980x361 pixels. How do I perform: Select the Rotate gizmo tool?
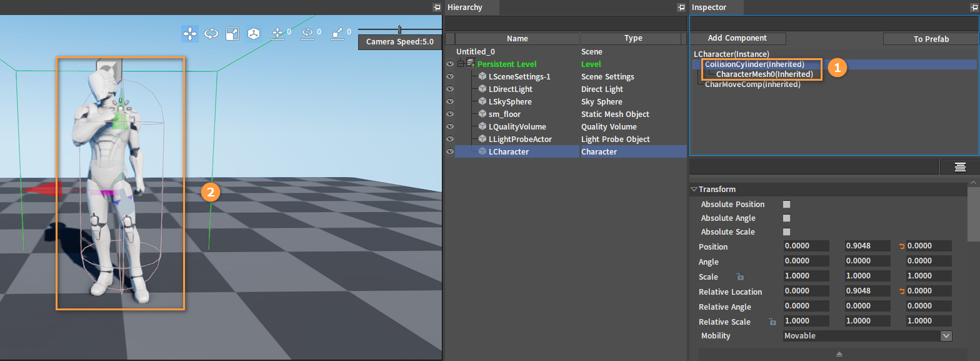211,33
